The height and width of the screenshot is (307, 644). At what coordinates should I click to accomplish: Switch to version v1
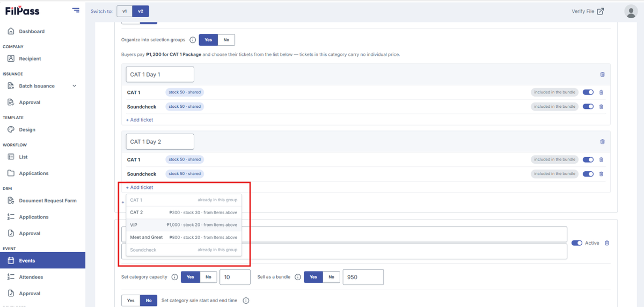(125, 11)
